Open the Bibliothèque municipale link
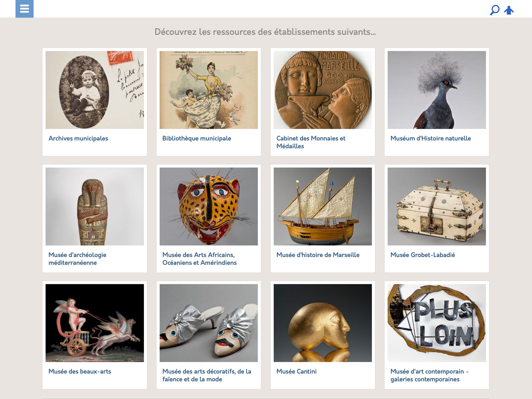Image resolution: width=532 pixels, height=399 pixels. click(x=197, y=138)
